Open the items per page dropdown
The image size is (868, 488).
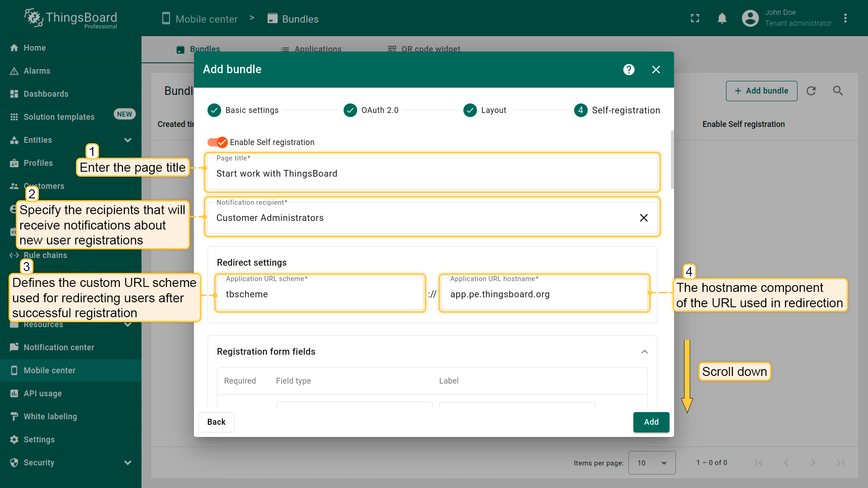[652, 463]
